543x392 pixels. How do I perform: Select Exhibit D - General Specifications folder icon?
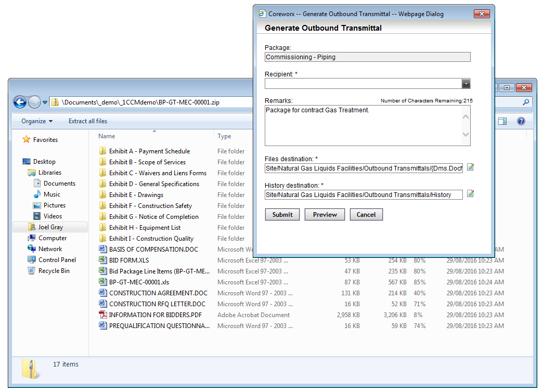point(102,184)
